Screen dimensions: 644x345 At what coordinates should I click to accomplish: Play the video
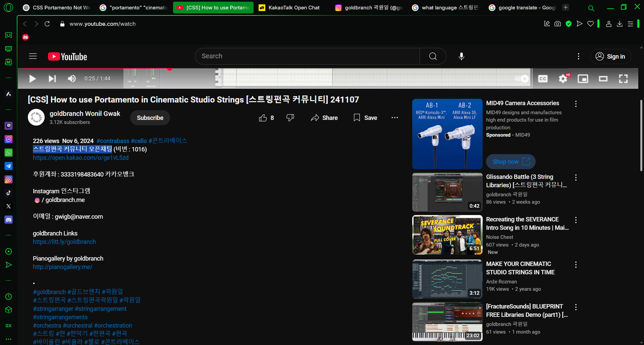pyautogui.click(x=33, y=79)
